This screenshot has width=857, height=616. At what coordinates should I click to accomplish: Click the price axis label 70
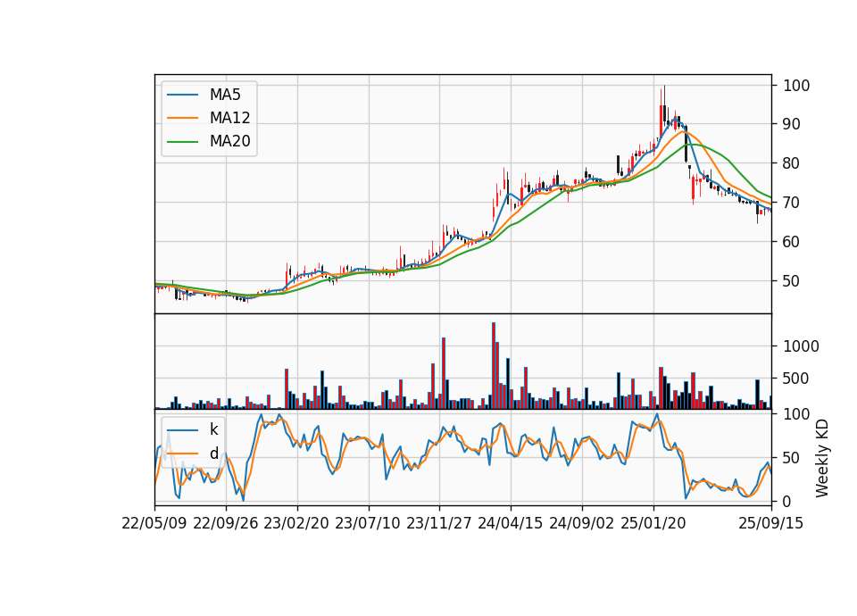(x=792, y=203)
